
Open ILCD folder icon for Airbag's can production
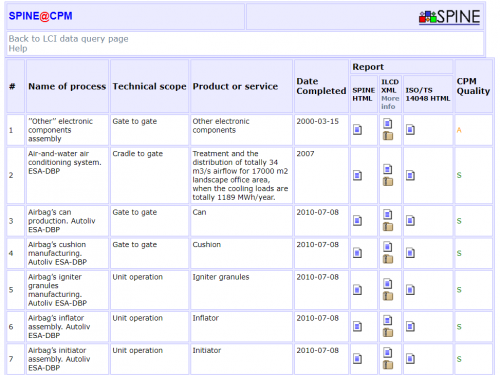388,227
